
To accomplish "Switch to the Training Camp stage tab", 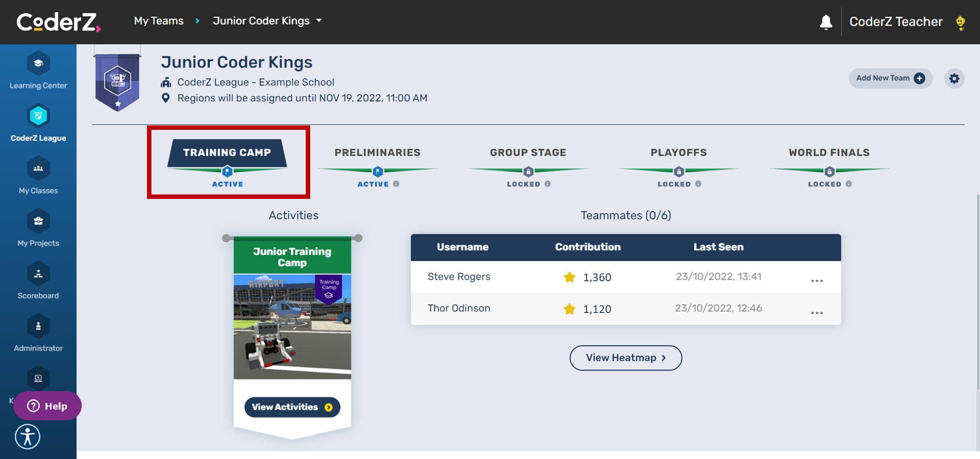I will [x=227, y=153].
